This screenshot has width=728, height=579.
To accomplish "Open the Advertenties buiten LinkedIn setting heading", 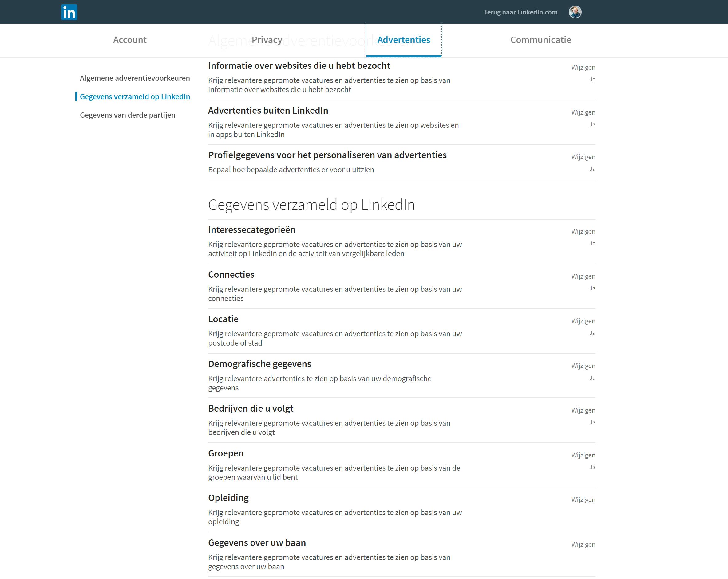I will pos(268,110).
